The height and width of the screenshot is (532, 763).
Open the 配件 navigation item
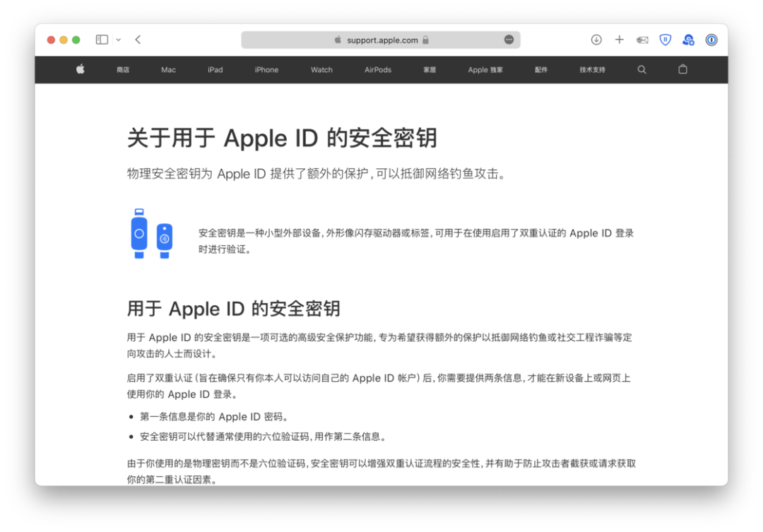pyautogui.click(x=541, y=70)
